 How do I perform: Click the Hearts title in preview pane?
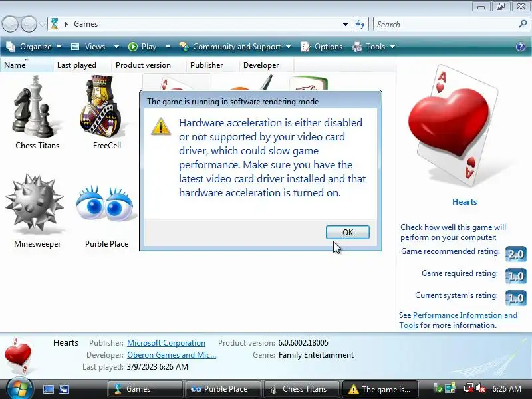click(x=464, y=202)
